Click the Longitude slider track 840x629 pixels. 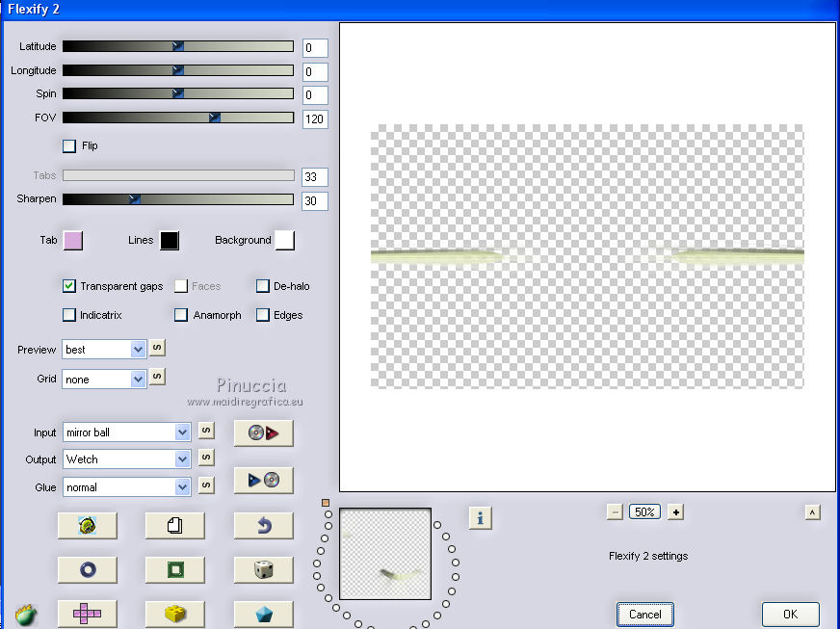tap(178, 70)
